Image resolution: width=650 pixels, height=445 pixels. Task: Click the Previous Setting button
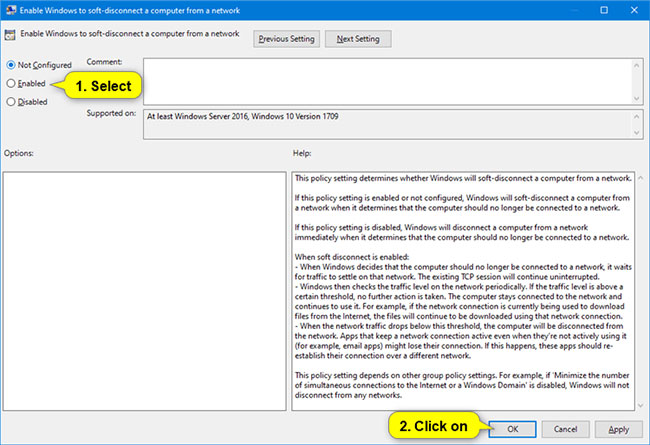286,39
